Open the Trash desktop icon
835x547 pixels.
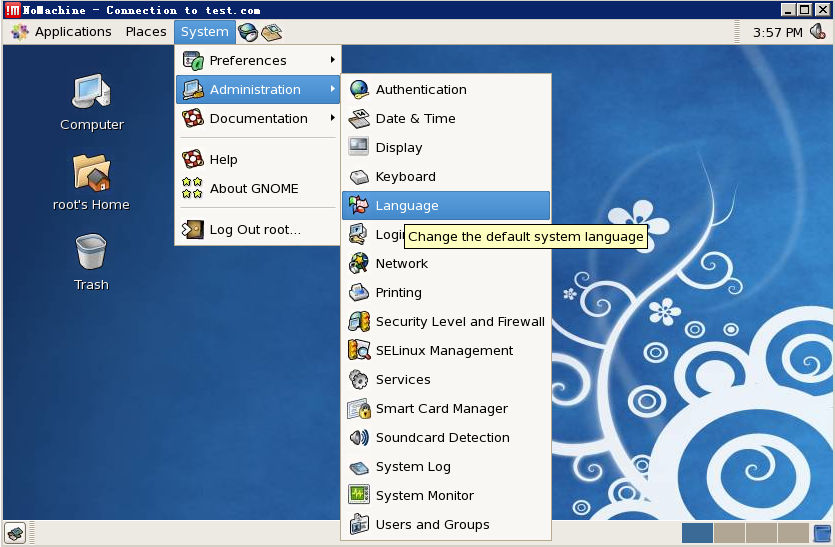[x=91, y=251]
